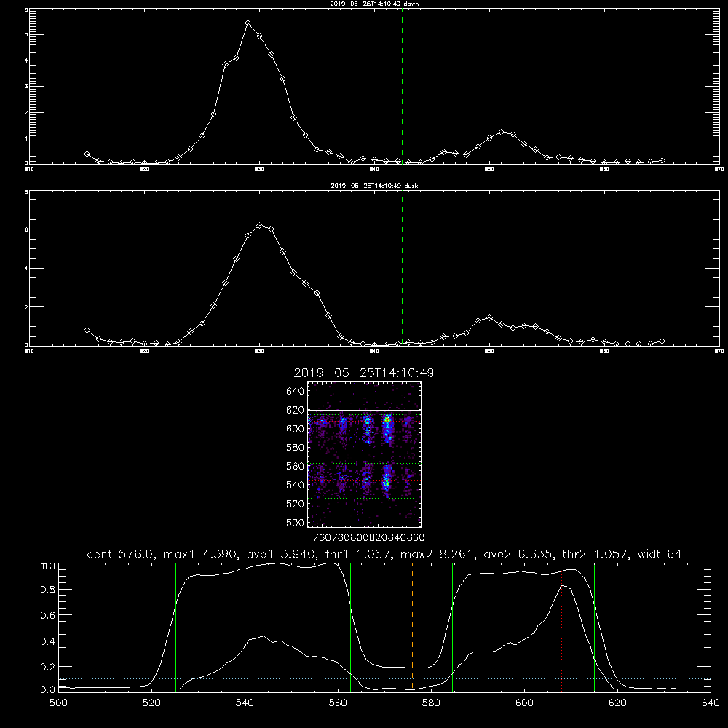Click the left green dashed line in dawn plot
The height and width of the screenshot is (728, 728).
tap(232, 86)
